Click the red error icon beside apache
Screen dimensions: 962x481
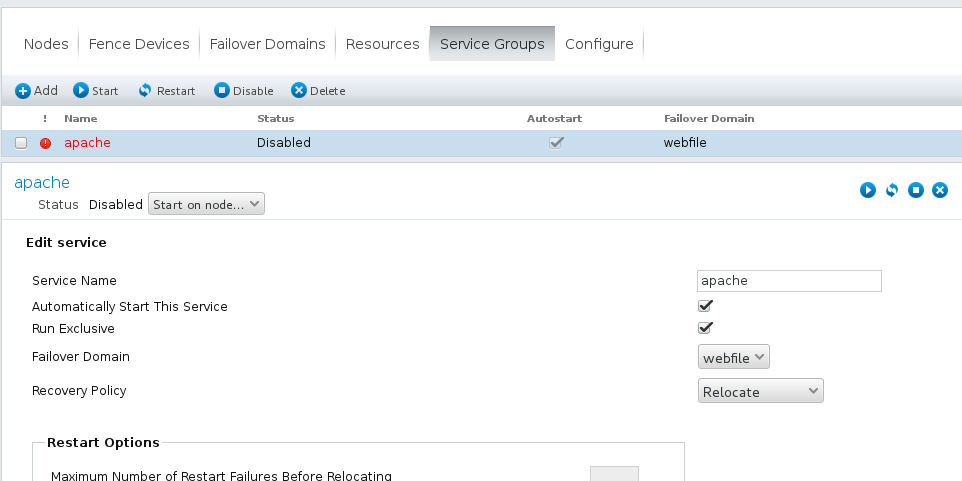(x=45, y=143)
